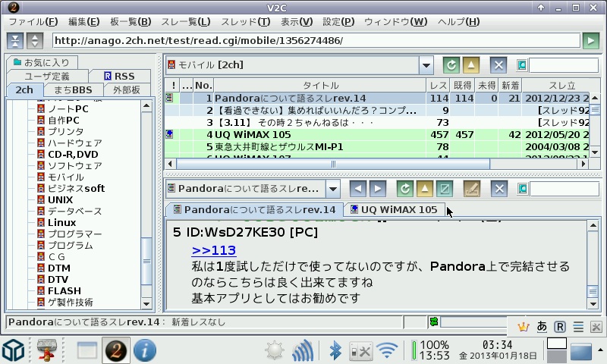Click the thread search input field
607x364 pixels.
pos(558,65)
